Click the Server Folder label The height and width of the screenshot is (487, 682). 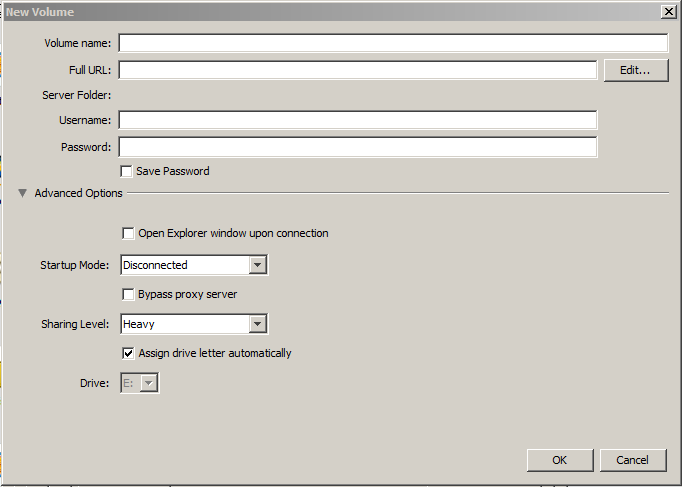point(76,95)
